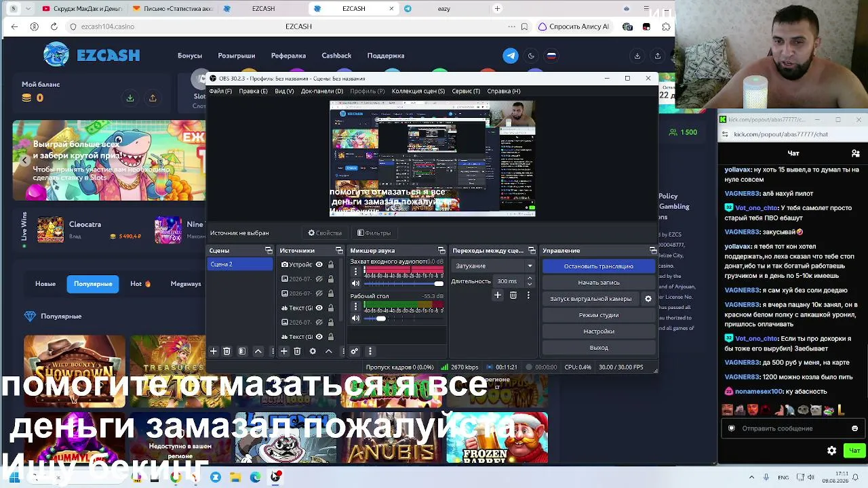The height and width of the screenshot is (488, 868).
Task: Open options for Desktop audio channel
Action: point(355,306)
